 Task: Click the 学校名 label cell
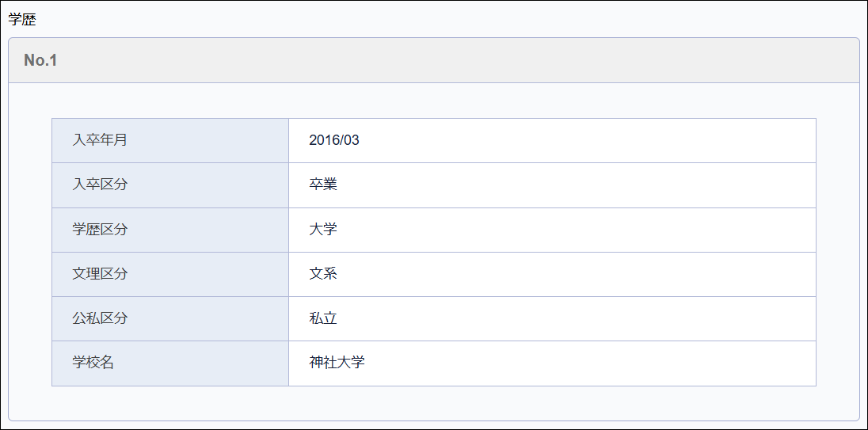93,363
